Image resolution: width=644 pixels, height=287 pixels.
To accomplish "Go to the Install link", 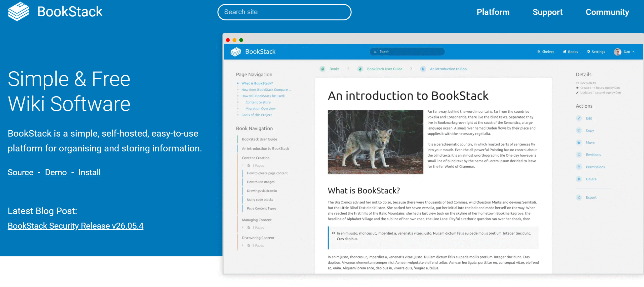I will tap(90, 172).
